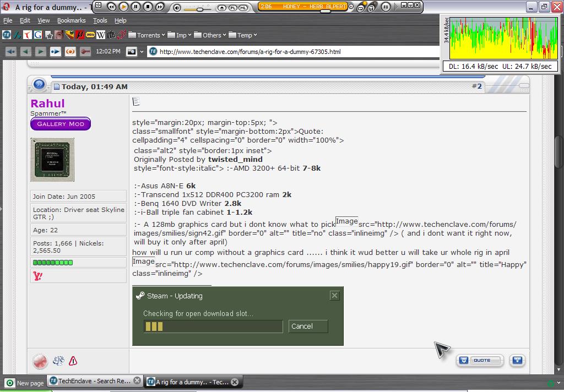Open the face photo bookmark icon

[x=59, y=35]
